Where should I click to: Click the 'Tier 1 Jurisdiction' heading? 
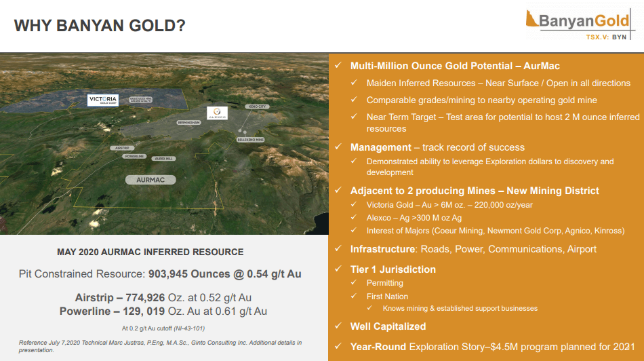point(393,269)
